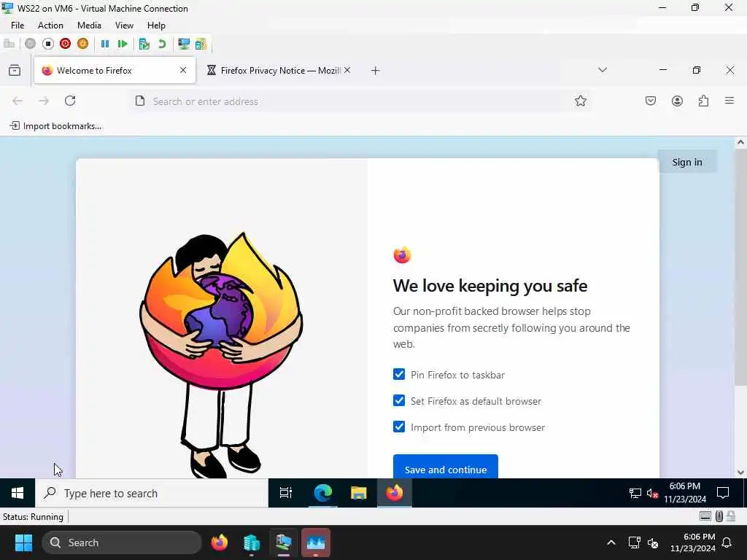Open the Save to Pocket icon

650,101
